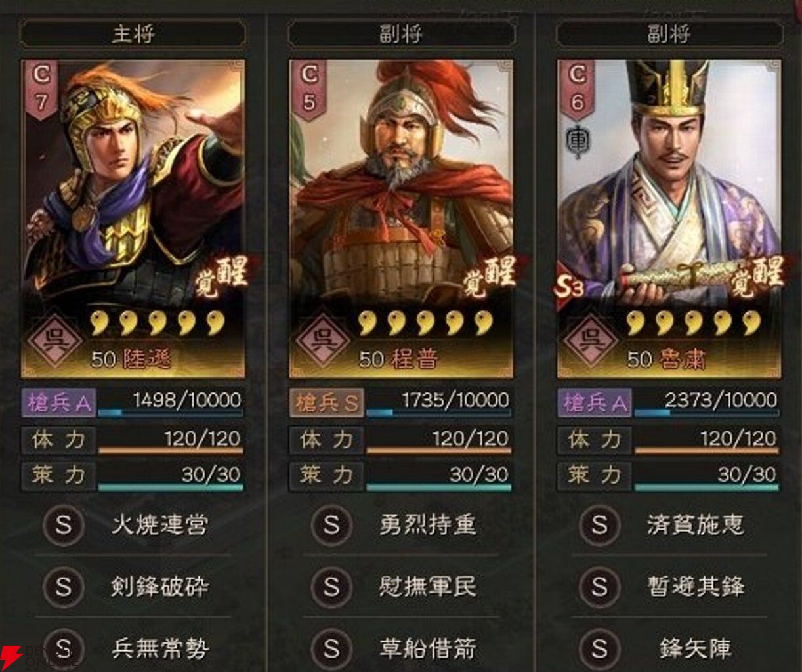Click the S rank icon beside 火焼連営
This screenshot has width=802, height=672.
point(63,525)
